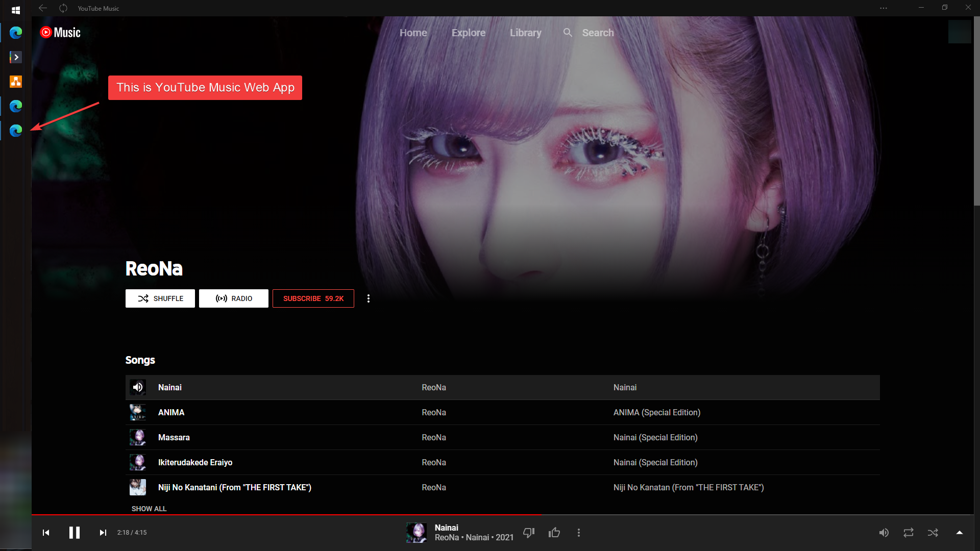The height and width of the screenshot is (551, 980).
Task: Subscribe to ReoNa's channel
Action: 313,298
